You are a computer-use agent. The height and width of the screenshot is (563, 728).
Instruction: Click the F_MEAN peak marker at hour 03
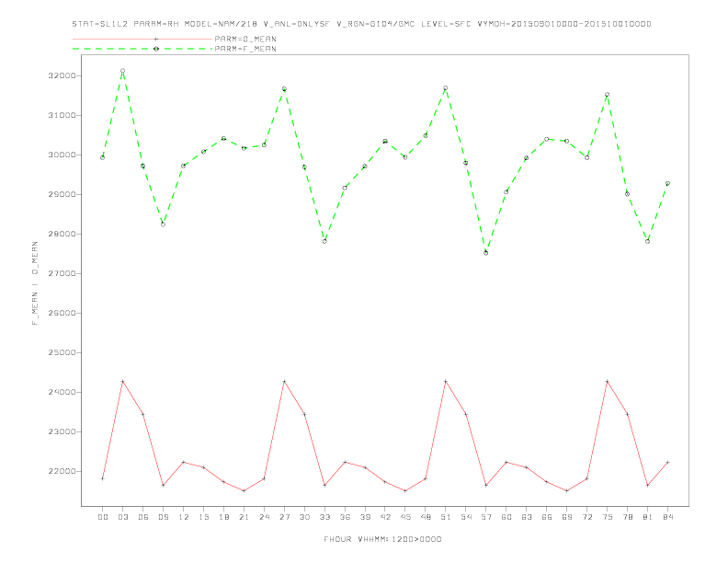click(122, 71)
